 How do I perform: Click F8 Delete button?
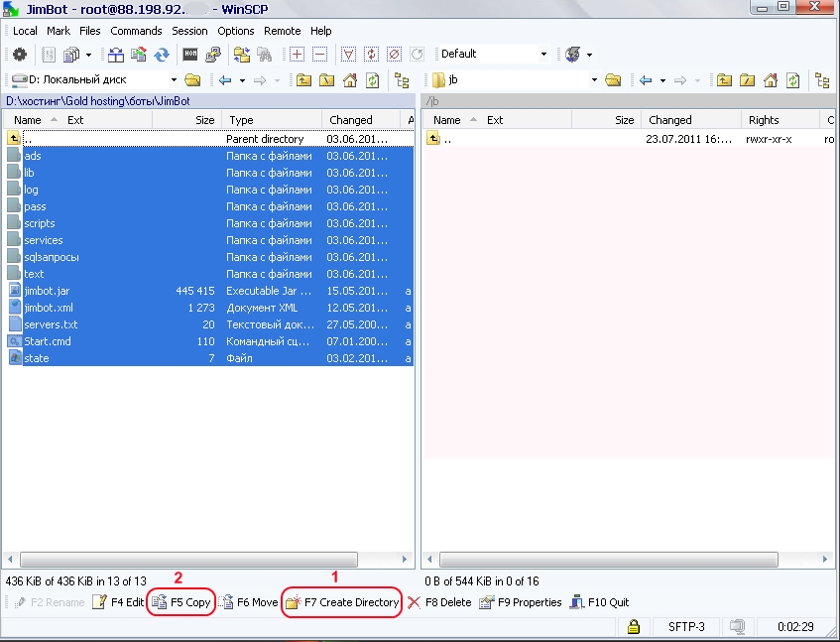[x=439, y=602]
